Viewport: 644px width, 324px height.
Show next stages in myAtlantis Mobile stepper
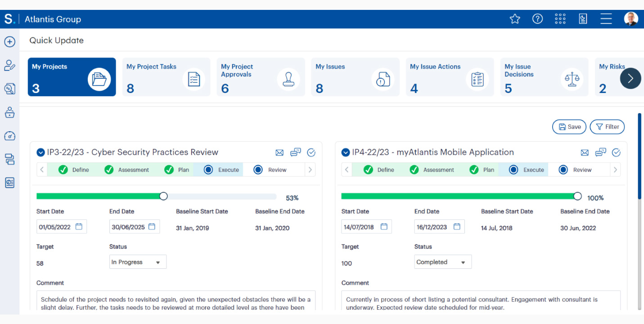[615, 170]
